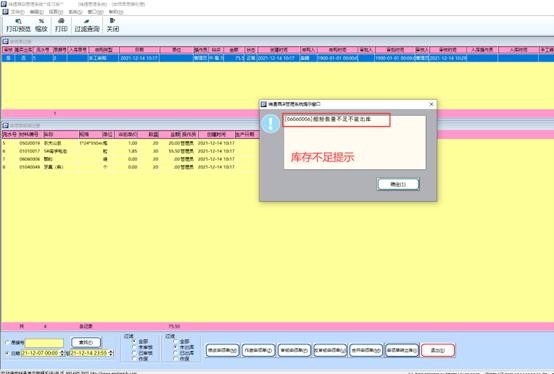The width and height of the screenshot is (554, 374).
Task: Click the spinner arrows of the 21-12-14 23:59 field
Action: (x=111, y=353)
